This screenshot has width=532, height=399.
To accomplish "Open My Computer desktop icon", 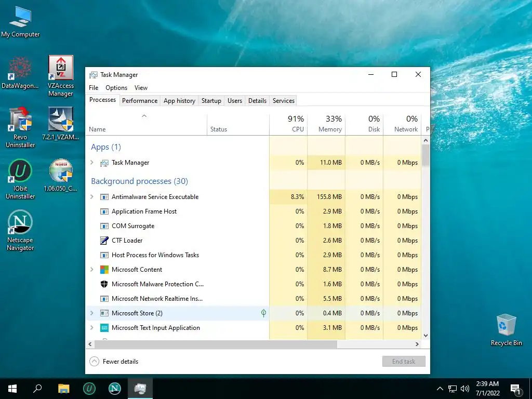I will point(20,21).
